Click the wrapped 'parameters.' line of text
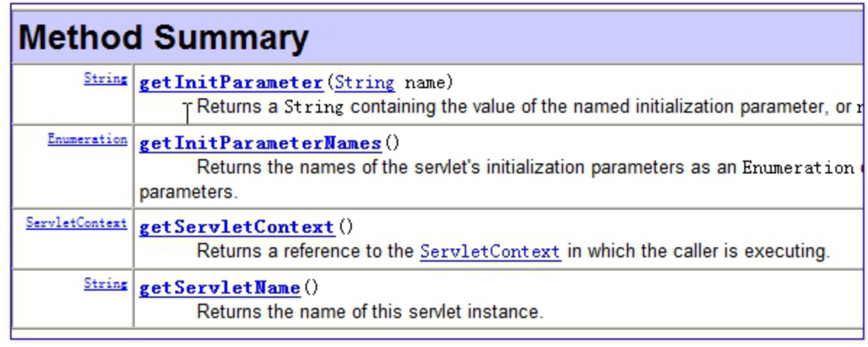This screenshot has height=347, width=868. point(188,192)
